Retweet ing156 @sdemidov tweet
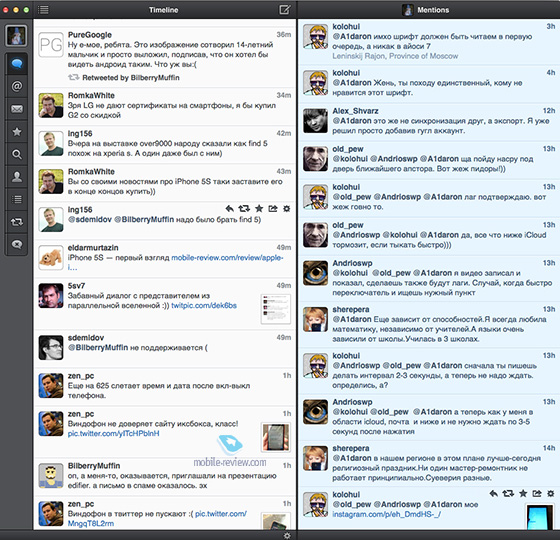The height and width of the screenshot is (540, 560). point(244,209)
